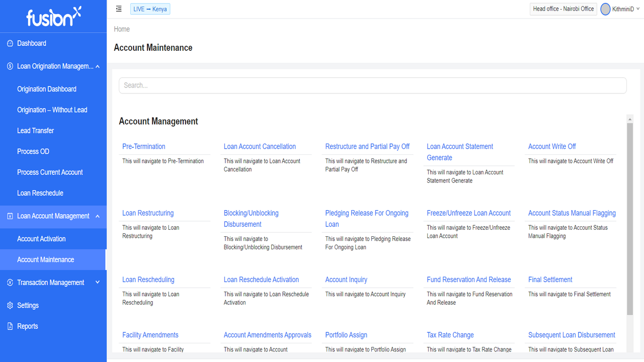Click the sidebar collapse hamburger icon

point(118,9)
